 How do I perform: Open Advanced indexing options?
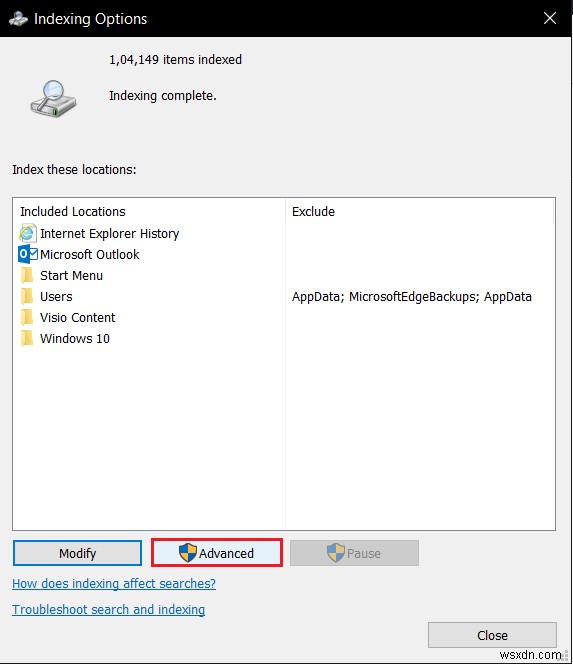coord(217,553)
